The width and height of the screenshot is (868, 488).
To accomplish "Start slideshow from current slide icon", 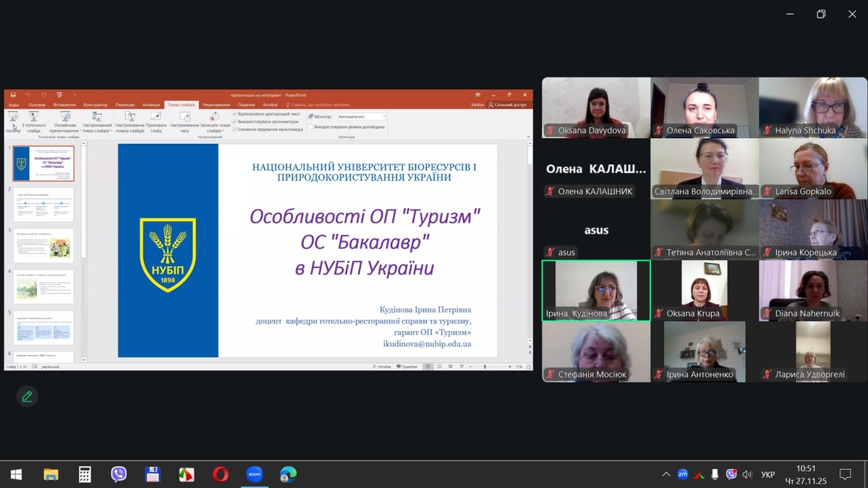I will tap(33, 117).
